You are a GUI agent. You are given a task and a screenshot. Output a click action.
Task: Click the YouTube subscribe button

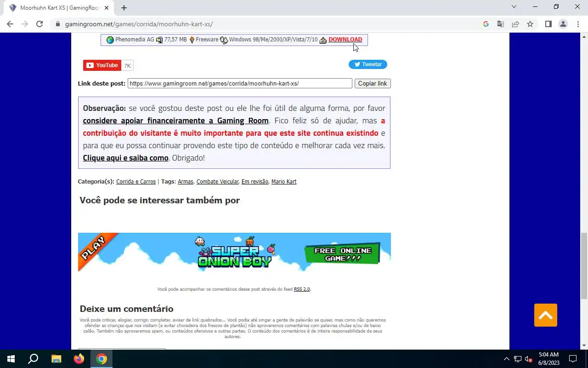(x=102, y=65)
